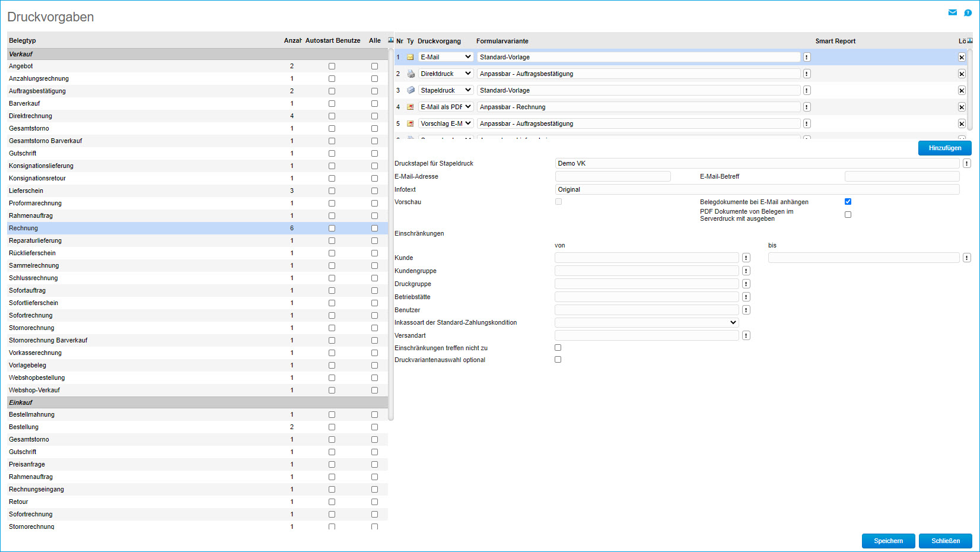Open the Direktdruck Druckvorgang dropdown

pos(446,74)
